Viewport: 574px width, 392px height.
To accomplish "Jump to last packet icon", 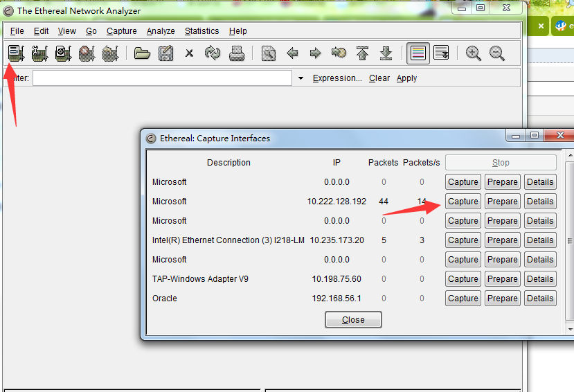I will [x=386, y=53].
